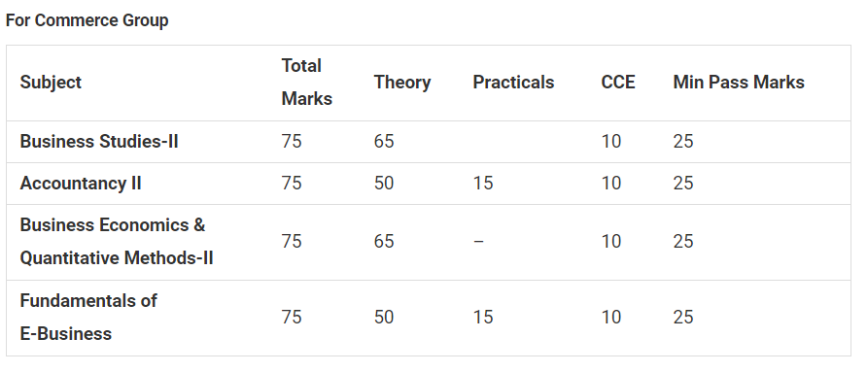Click Business Economics total marks 75
The width and height of the screenshot is (868, 372).
(292, 242)
